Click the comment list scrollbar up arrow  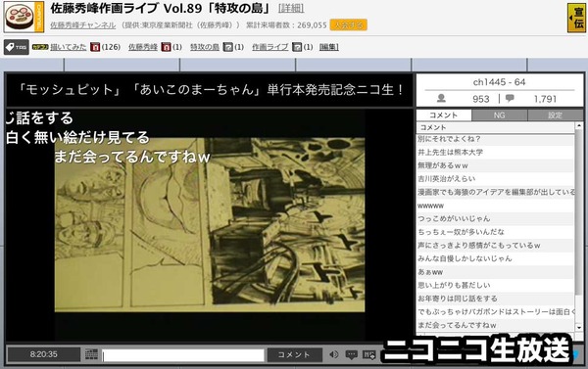click(x=578, y=126)
